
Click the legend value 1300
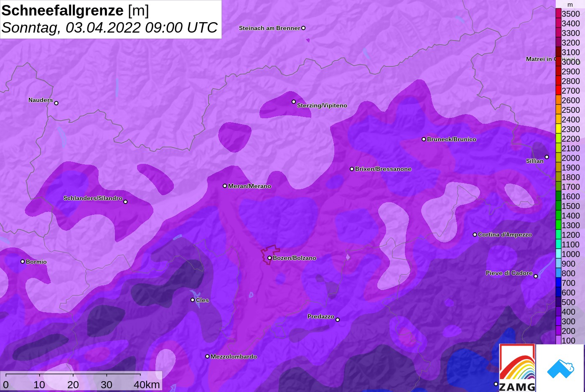pos(571,225)
